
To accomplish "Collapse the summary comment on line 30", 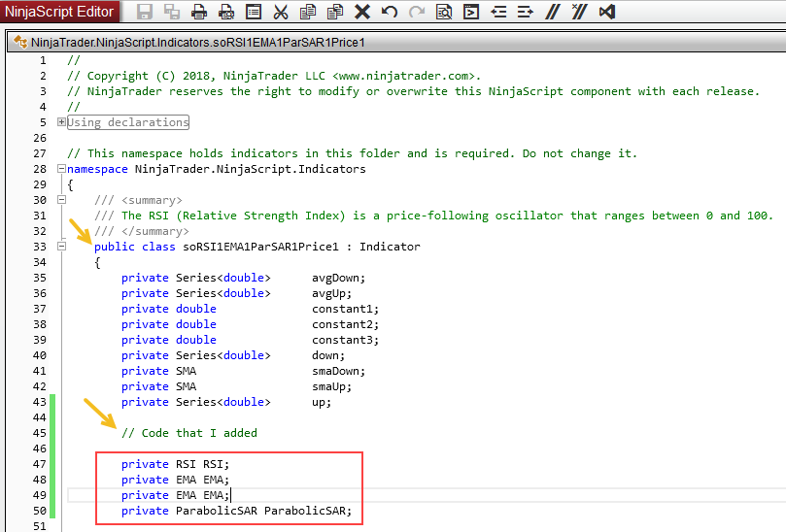I will click(61, 200).
